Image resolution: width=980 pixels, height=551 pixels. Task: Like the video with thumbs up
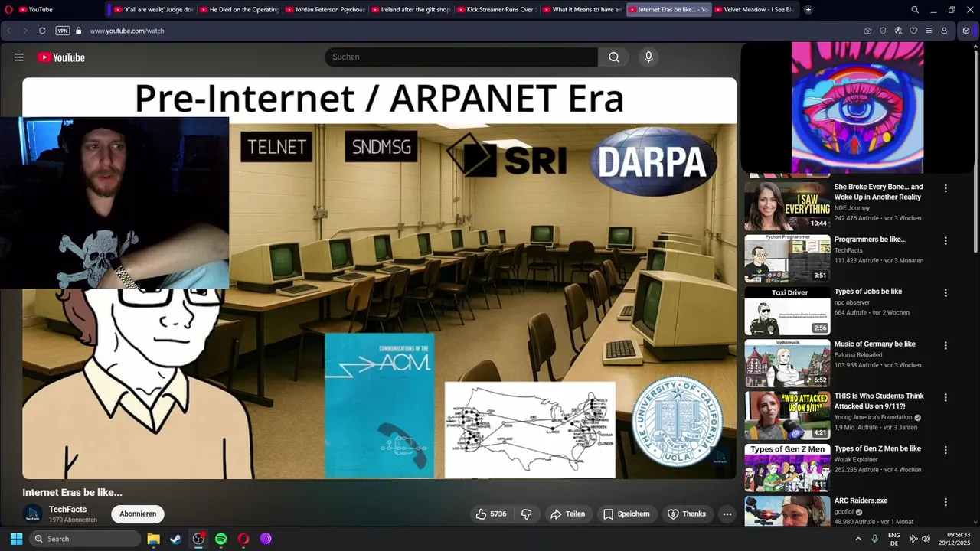tap(491, 514)
